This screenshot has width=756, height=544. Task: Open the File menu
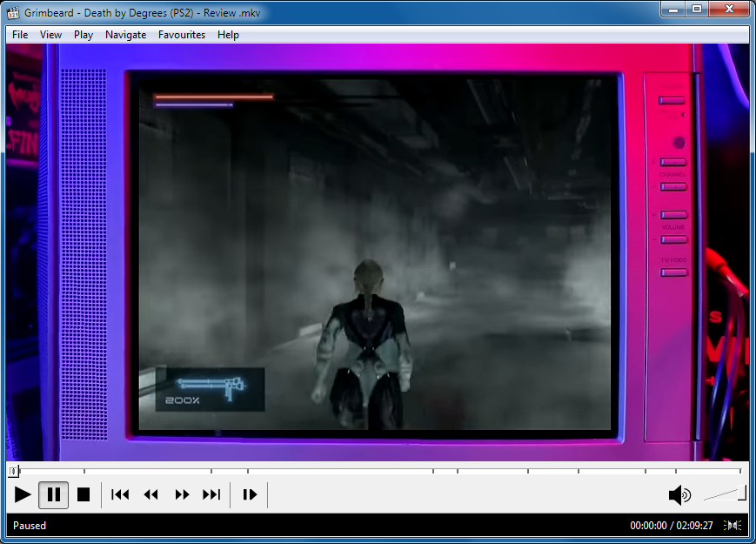(20, 35)
